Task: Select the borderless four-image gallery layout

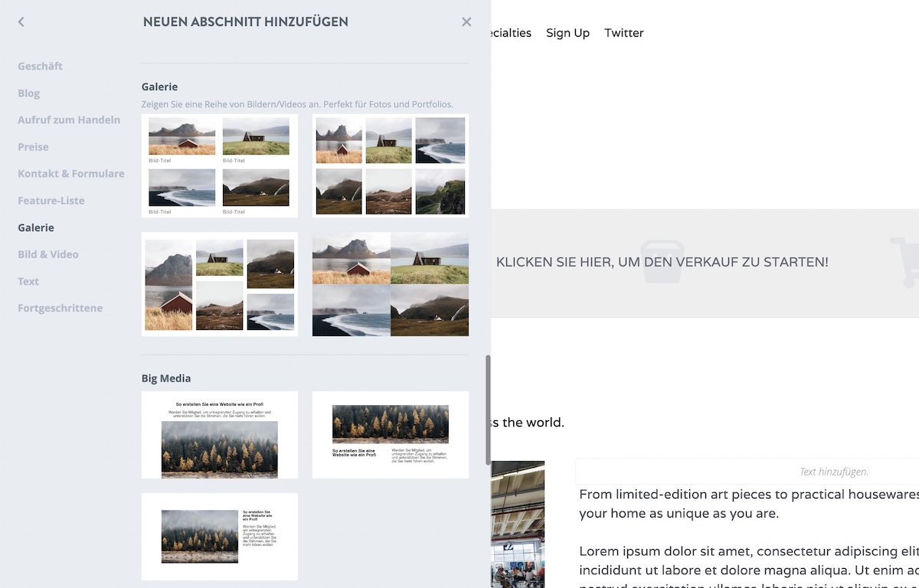Action: tap(391, 284)
